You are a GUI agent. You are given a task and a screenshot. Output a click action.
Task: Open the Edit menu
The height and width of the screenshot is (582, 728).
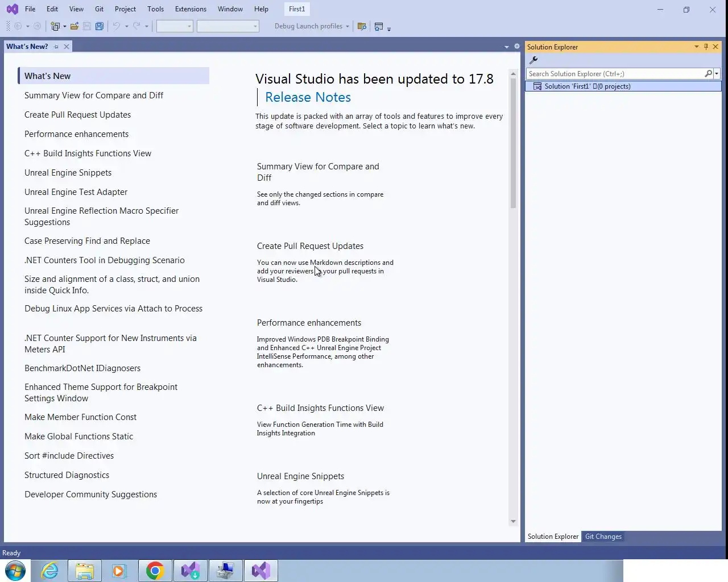pyautogui.click(x=52, y=9)
